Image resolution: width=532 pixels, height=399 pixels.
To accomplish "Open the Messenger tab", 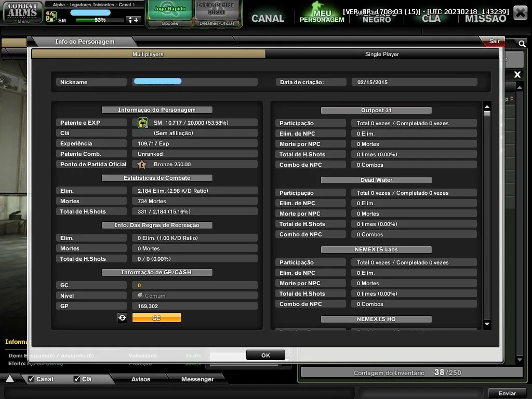I will (197, 379).
